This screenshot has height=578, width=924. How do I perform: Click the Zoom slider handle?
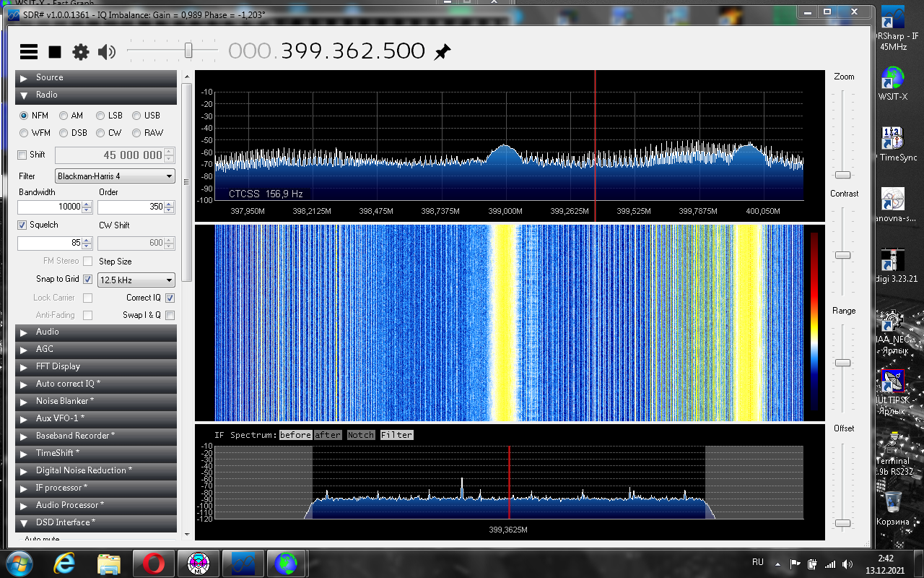click(842, 175)
